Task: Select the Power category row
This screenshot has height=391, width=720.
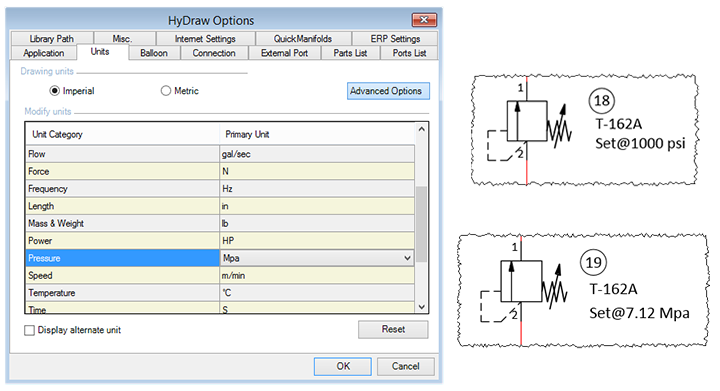Action: 123,240
